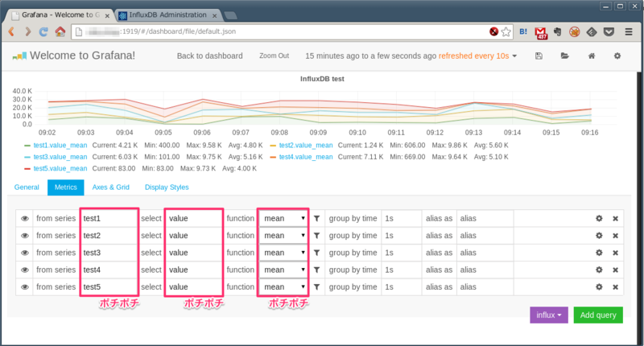Open filter for the test1 query
The width and height of the screenshot is (644, 346).
316,219
